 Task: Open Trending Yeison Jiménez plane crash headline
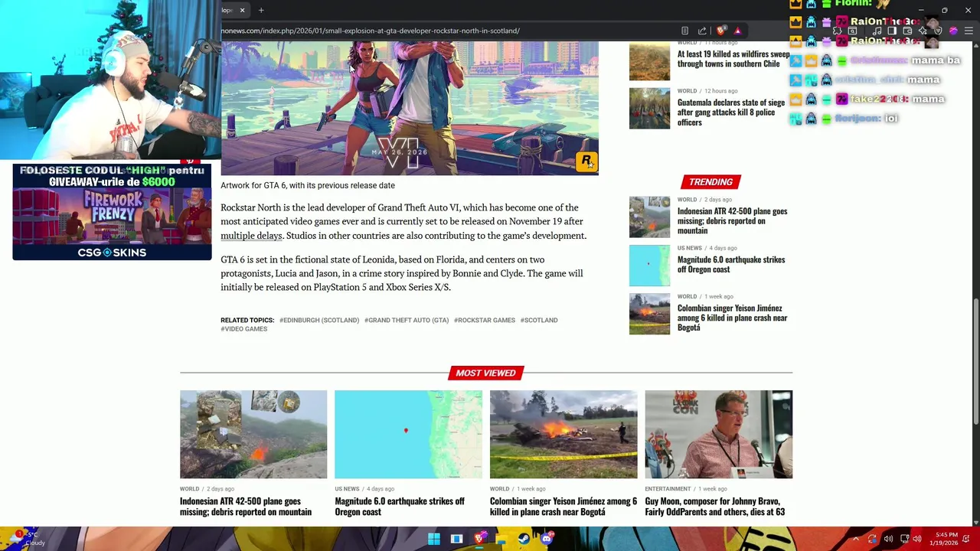pyautogui.click(x=732, y=318)
